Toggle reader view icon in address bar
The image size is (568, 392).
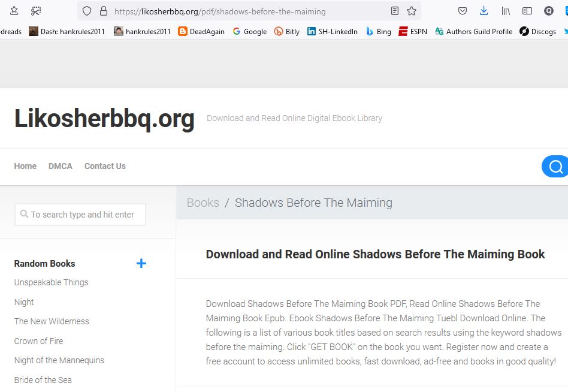(x=394, y=11)
